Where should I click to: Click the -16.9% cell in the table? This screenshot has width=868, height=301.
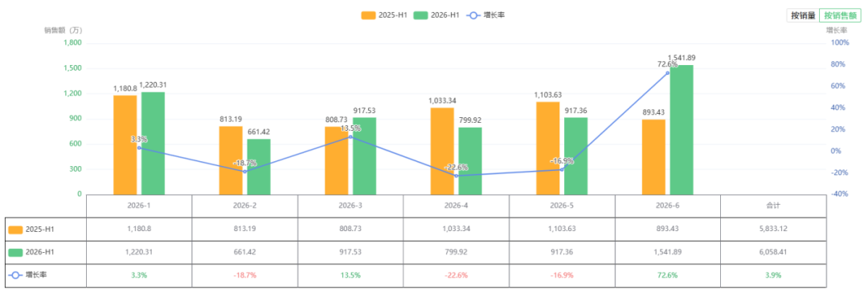562,275
